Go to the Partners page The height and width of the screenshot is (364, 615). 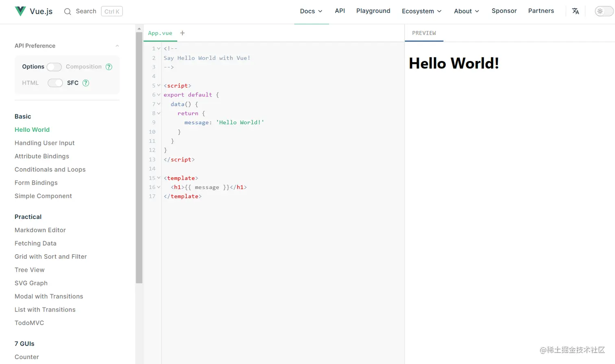[541, 11]
